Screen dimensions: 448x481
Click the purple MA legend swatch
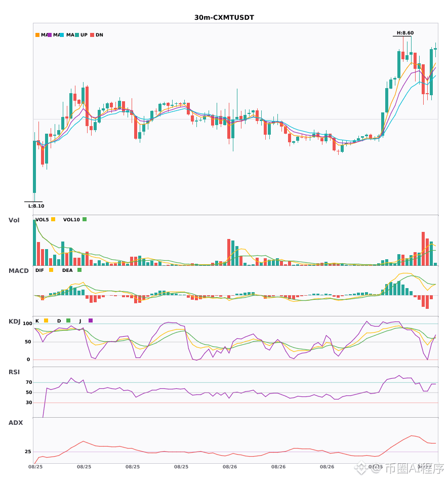tap(50, 35)
